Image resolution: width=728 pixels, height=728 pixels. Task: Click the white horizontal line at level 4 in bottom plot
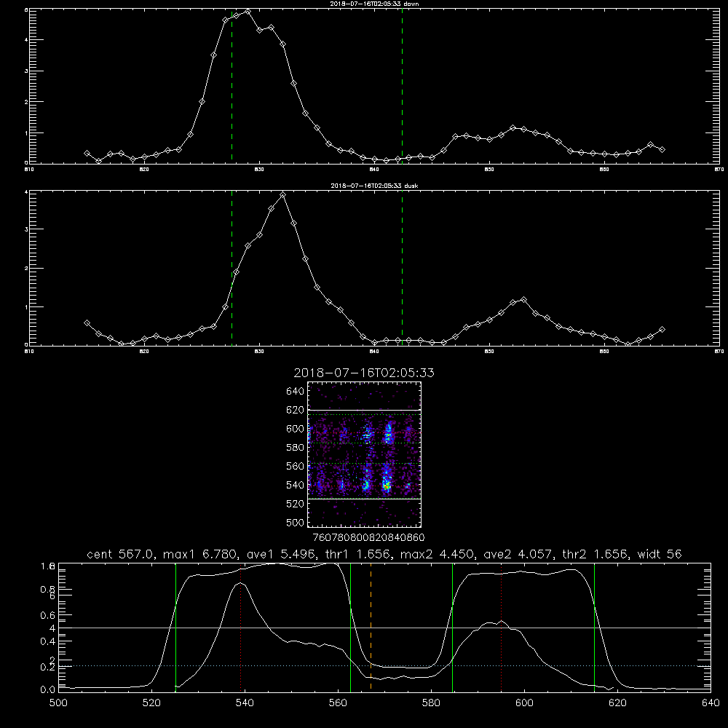384,628
